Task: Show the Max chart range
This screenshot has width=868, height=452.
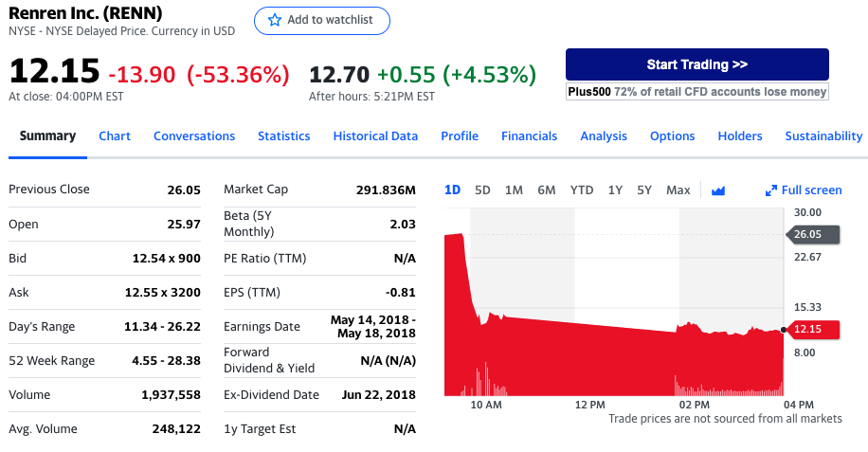Action: (678, 190)
